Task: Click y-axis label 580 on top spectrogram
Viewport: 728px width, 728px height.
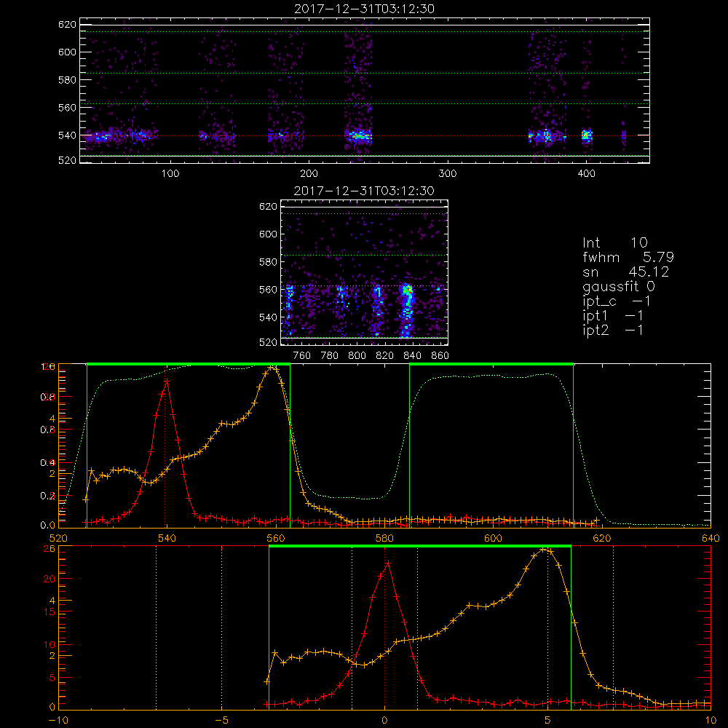Action: coord(67,80)
